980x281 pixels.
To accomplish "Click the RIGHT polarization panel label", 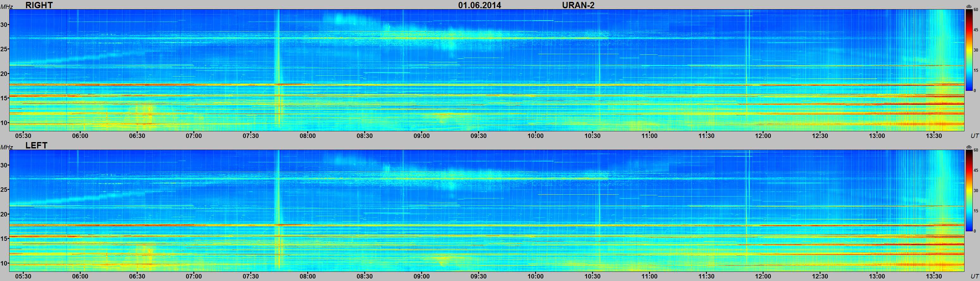I will tap(39, 5).
